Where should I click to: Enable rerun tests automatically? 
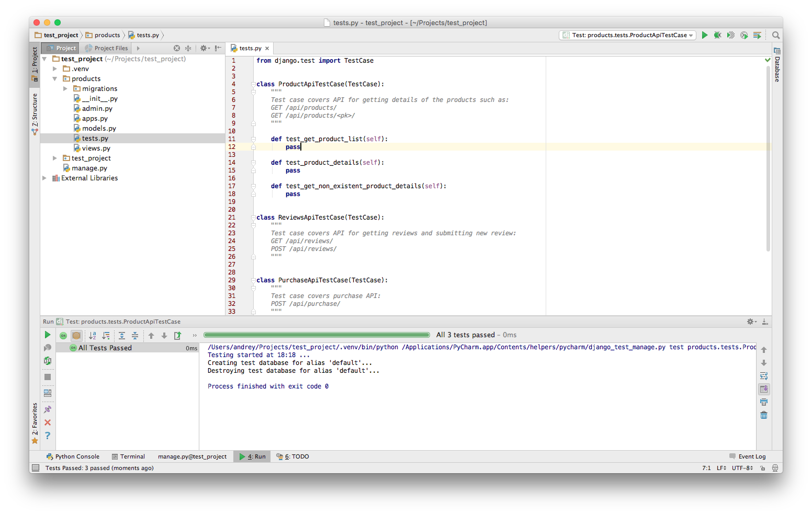tap(47, 360)
